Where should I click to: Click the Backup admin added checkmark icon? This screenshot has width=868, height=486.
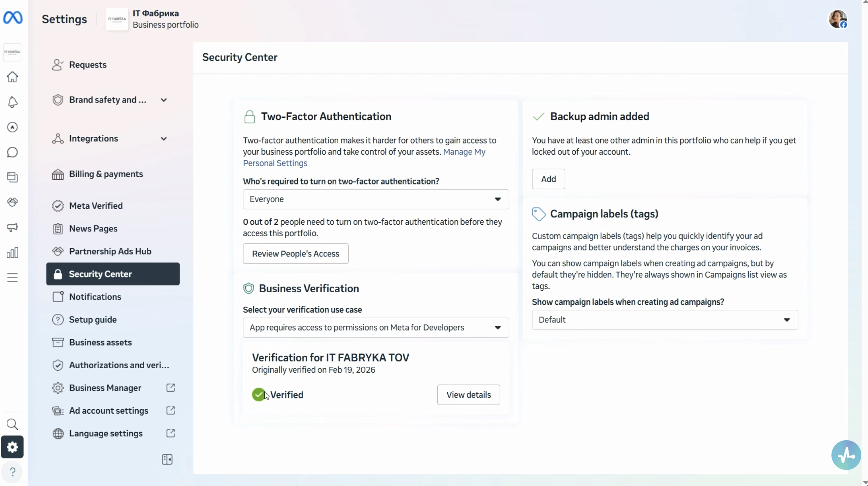click(538, 117)
